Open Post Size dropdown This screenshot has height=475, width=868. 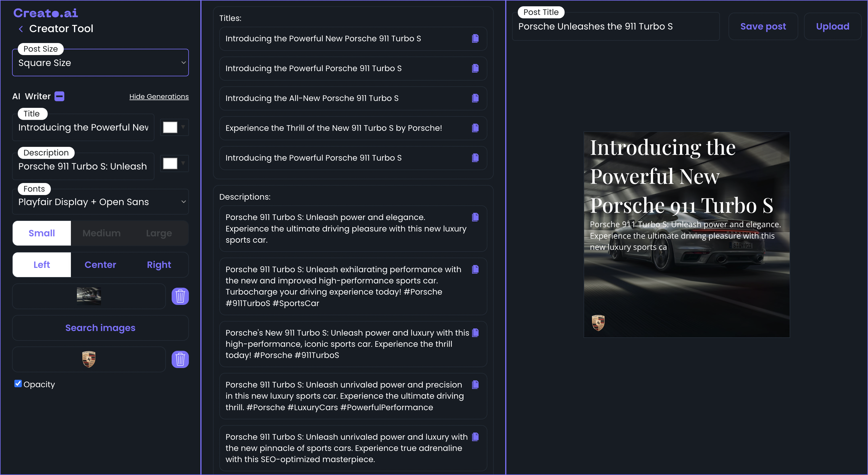(x=100, y=63)
